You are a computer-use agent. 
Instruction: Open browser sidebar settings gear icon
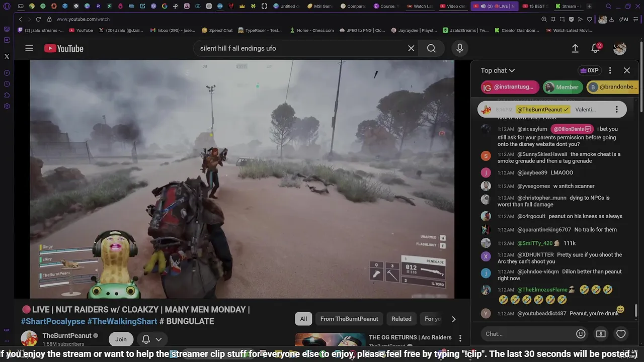click(x=7, y=106)
